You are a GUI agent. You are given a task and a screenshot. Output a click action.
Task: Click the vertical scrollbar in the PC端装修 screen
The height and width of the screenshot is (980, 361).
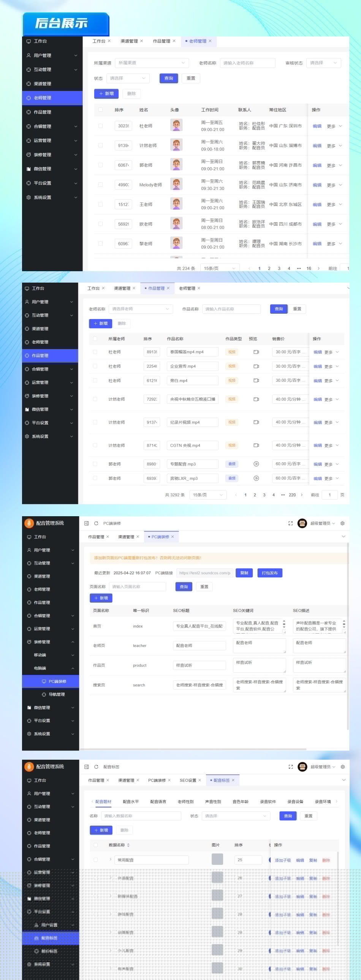point(348,637)
